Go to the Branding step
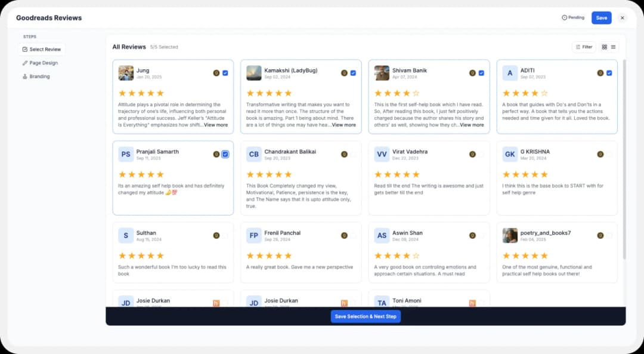The height and width of the screenshot is (354, 644). click(39, 76)
